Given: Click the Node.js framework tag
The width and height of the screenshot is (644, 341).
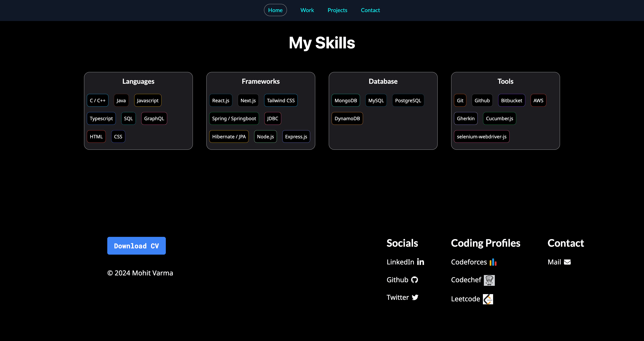Looking at the screenshot, I should (x=266, y=137).
